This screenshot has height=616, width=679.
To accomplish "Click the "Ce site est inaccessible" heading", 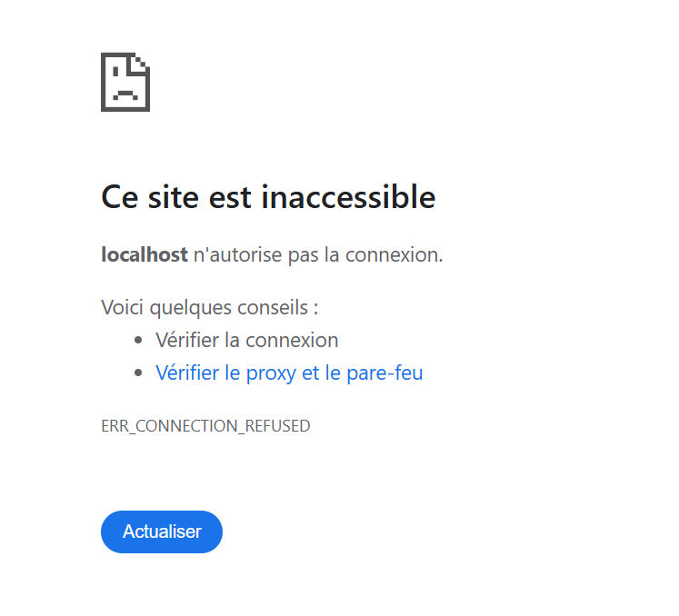I will coord(268,197).
